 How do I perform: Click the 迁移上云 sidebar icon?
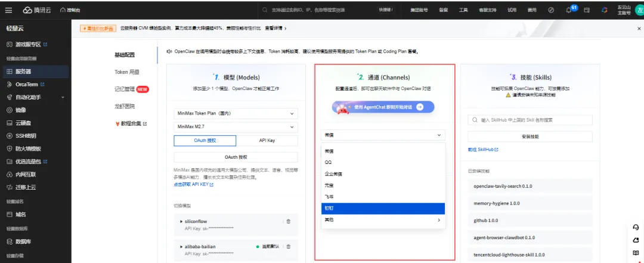click(x=10, y=187)
